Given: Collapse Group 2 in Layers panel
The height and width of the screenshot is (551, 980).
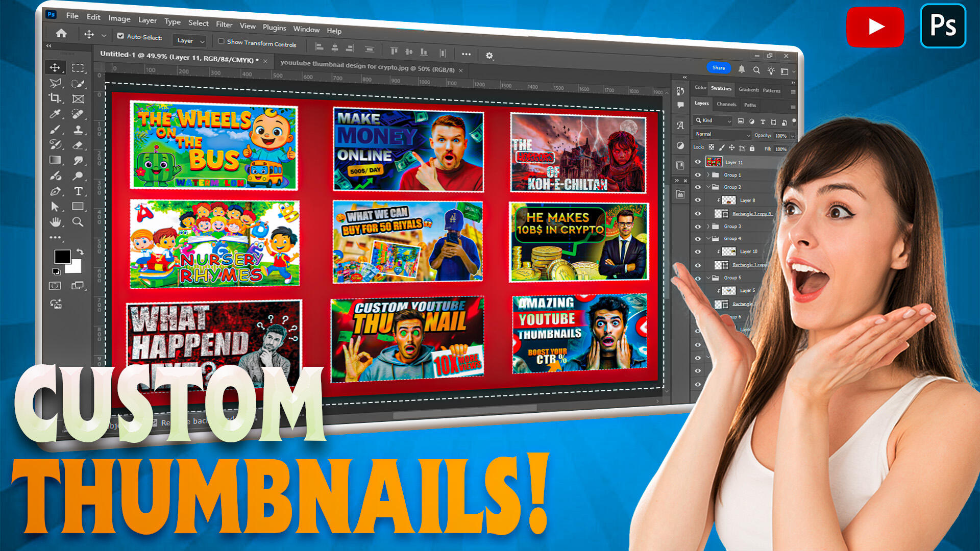Looking at the screenshot, I should point(708,187).
